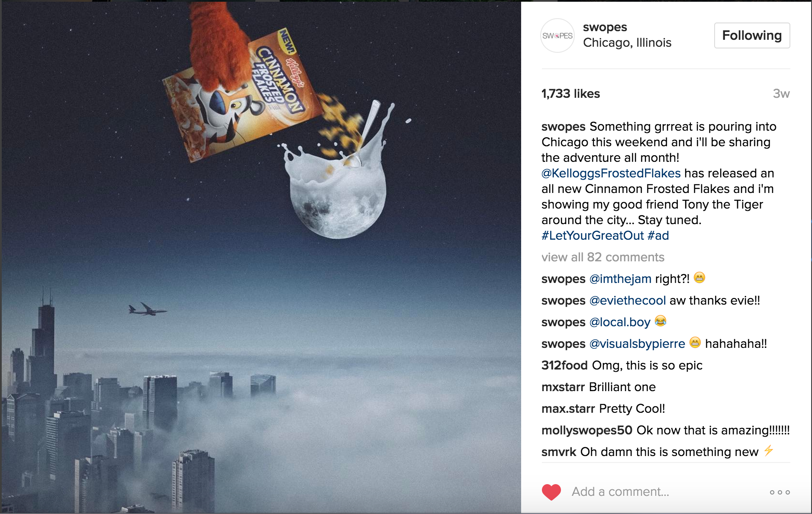Viewport: 812px width, 514px height.
Task: Open commenter mollyswopes50's profile
Action: pos(587,430)
